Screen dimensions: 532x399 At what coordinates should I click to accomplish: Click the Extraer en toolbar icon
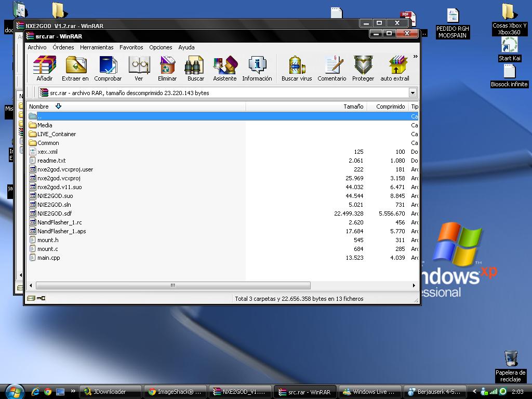click(75, 68)
